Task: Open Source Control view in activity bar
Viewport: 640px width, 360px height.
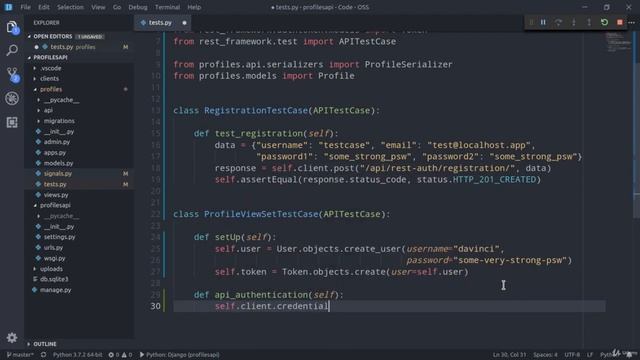Action: [x=12, y=74]
